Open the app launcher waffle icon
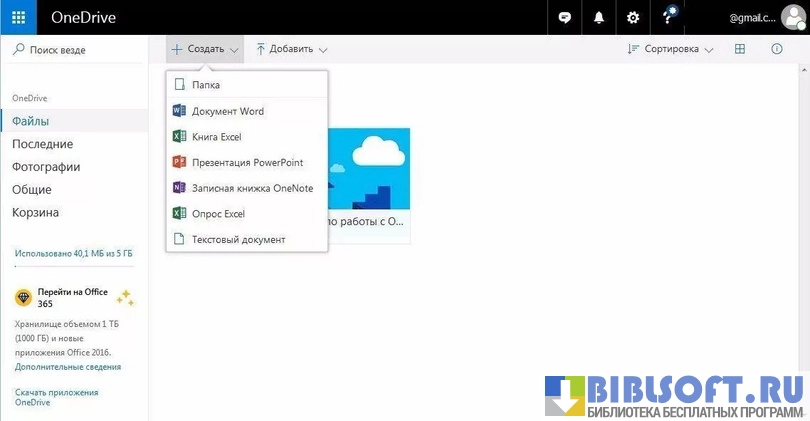Screen dimensions: 810x421 19,17
